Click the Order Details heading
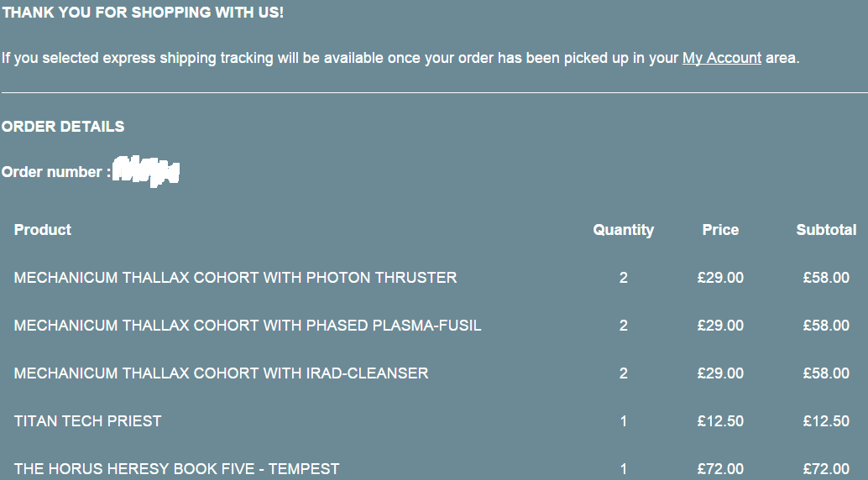 [x=63, y=127]
